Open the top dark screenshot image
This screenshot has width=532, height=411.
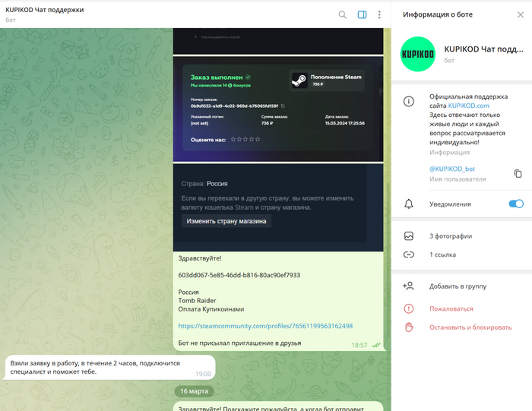click(x=278, y=41)
